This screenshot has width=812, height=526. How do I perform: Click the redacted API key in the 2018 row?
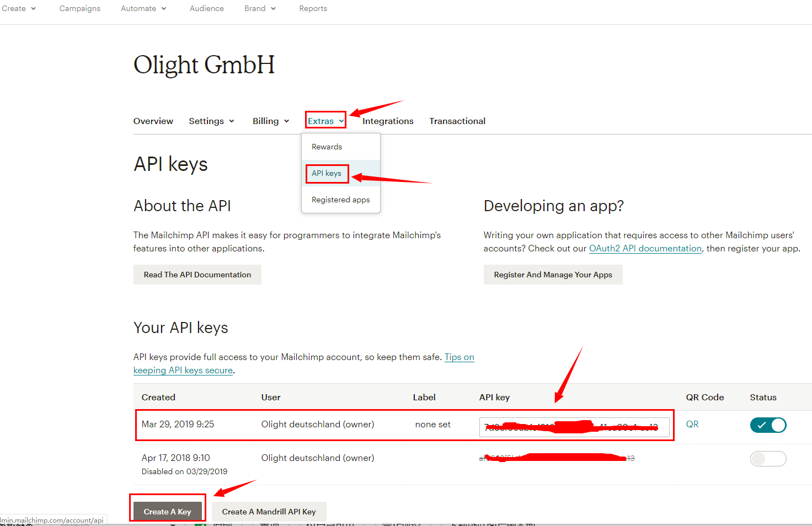point(557,458)
